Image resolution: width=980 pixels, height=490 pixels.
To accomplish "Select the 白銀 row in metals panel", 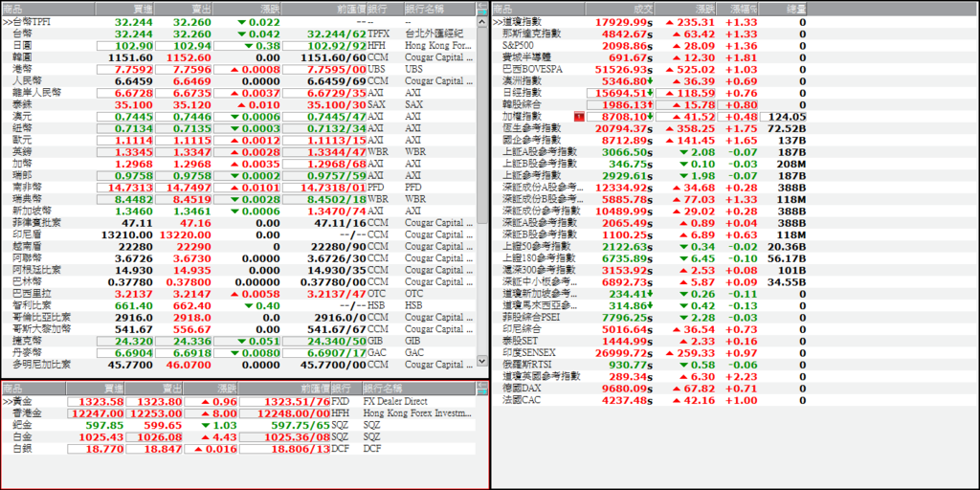I will click(x=238, y=449).
